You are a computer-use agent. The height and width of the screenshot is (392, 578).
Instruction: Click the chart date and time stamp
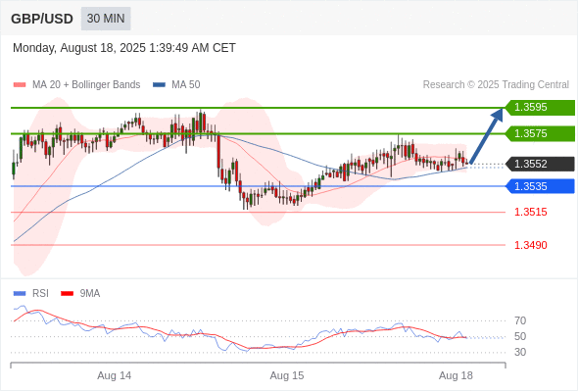point(124,48)
